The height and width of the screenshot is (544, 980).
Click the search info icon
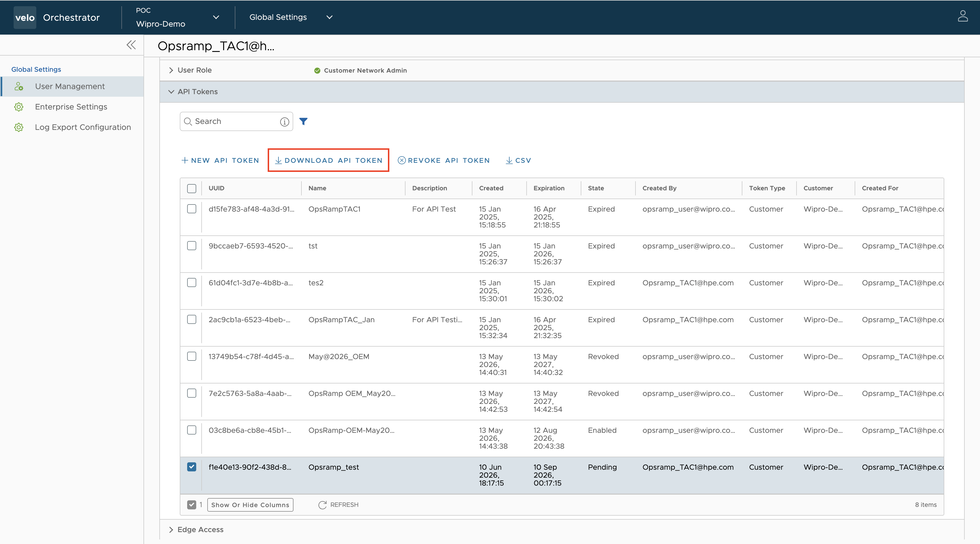(x=284, y=122)
